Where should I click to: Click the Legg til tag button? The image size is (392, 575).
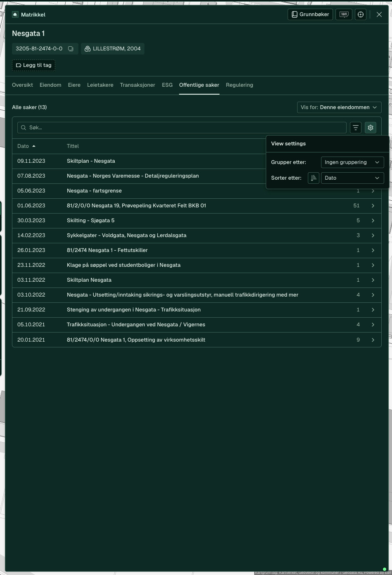(33, 65)
